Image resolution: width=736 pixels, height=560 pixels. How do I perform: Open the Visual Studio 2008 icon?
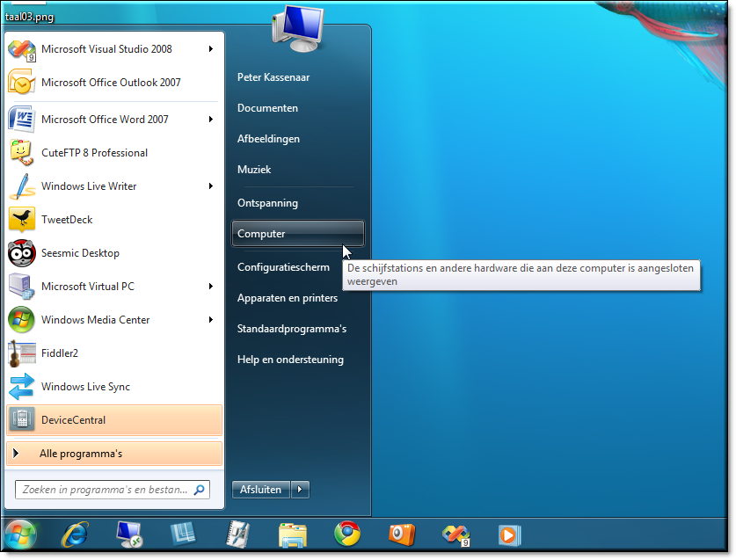[22, 50]
